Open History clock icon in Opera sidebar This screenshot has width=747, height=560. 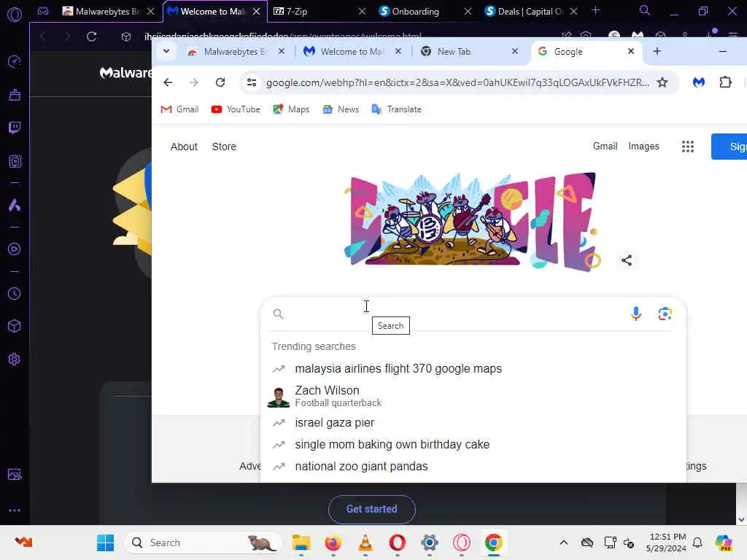(x=15, y=293)
